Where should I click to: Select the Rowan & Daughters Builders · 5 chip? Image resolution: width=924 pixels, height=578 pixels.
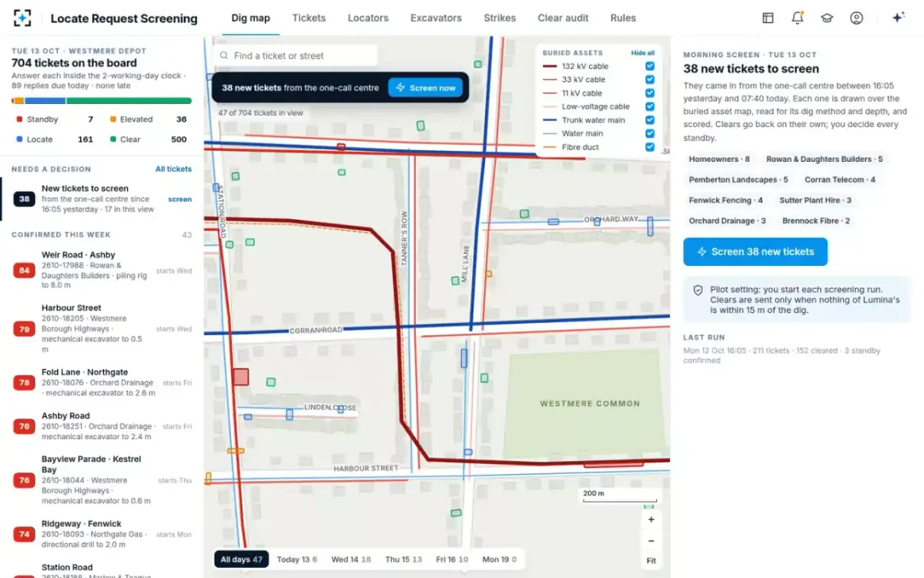(824, 160)
